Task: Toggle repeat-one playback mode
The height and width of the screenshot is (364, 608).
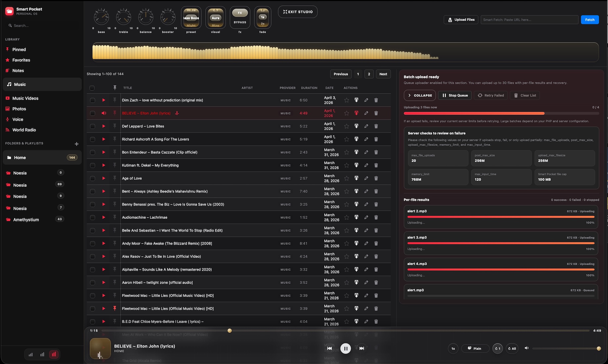Action: coord(497,348)
